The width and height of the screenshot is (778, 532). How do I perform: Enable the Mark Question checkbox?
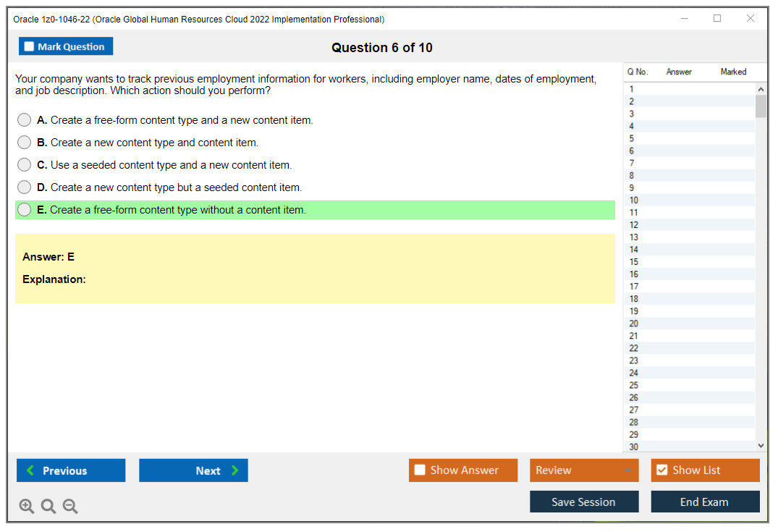point(28,46)
